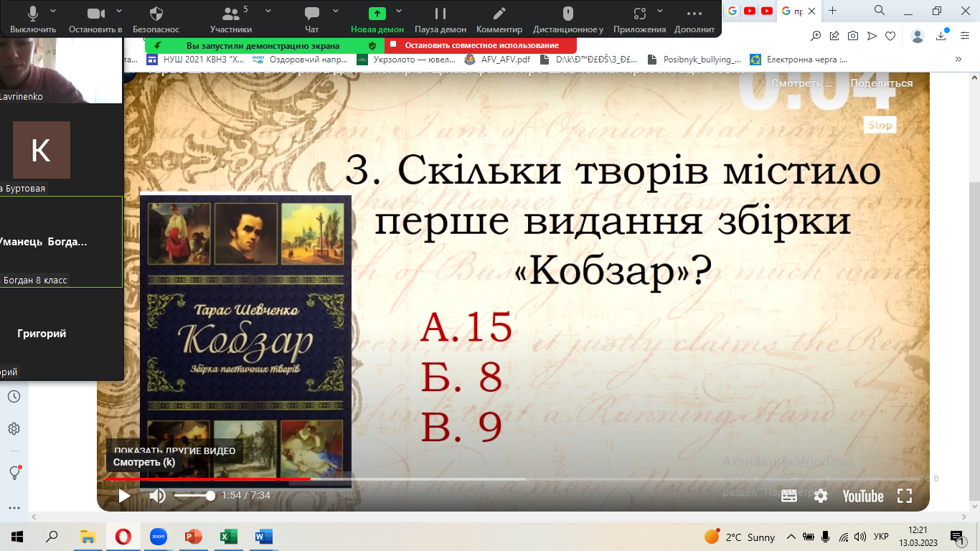Image resolution: width=980 pixels, height=551 pixels.
Task: Click Opera sidebar lightbulb icon
Action: pos(14,472)
